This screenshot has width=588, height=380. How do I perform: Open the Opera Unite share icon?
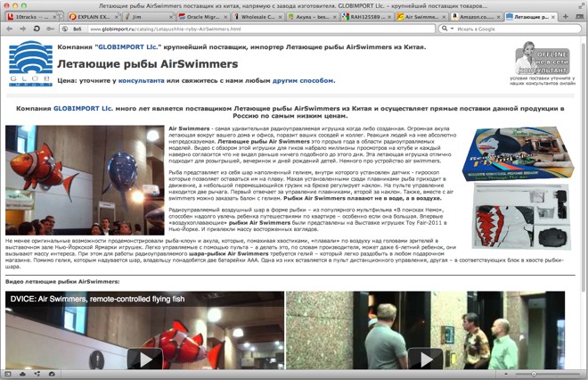37,375
